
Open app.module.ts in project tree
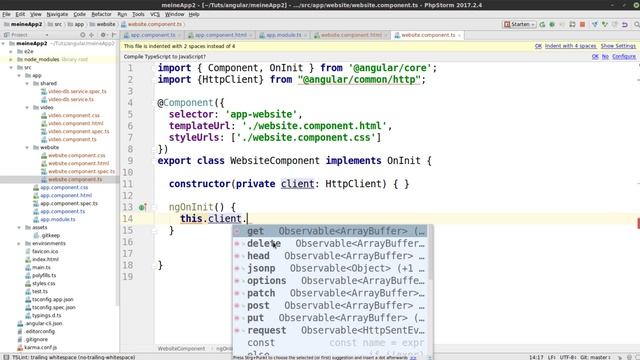(58, 220)
